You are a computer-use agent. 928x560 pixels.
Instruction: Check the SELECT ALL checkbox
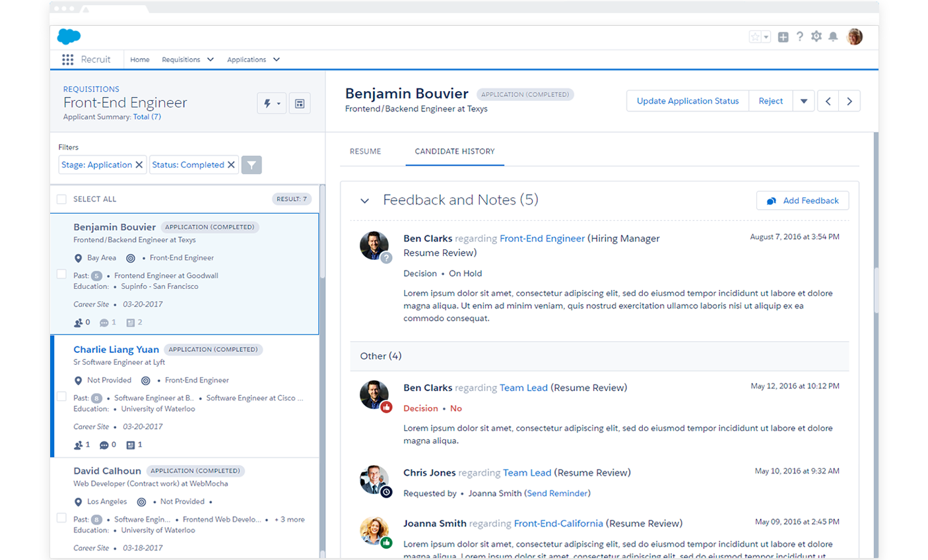[61, 199]
